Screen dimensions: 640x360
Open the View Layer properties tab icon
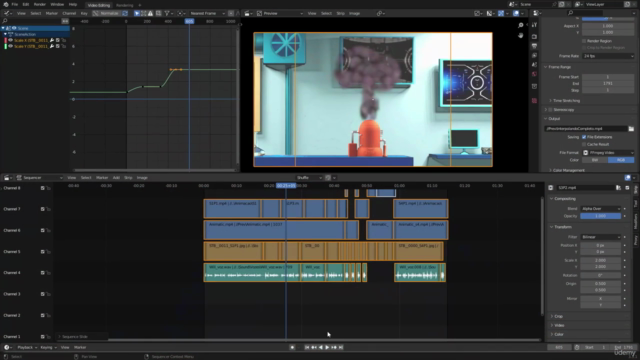click(x=534, y=55)
